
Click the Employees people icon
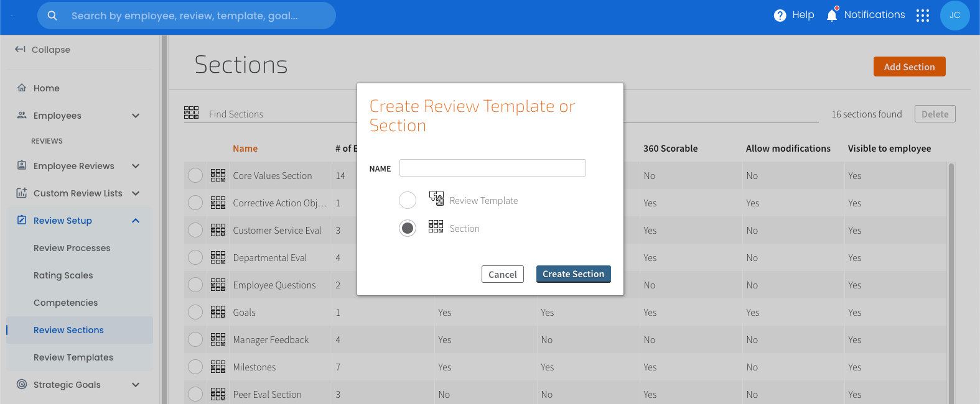coord(22,115)
